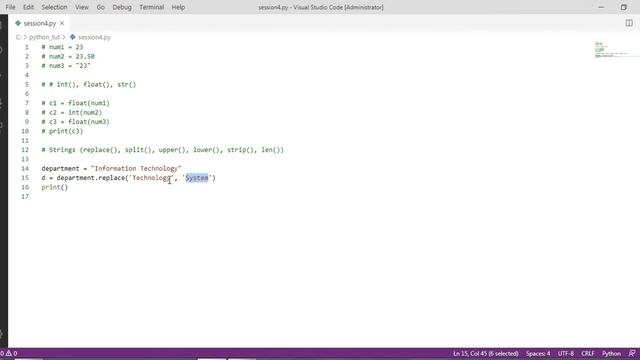Image resolution: width=640 pixels, height=360 pixels.
Task: Click the 'replace' method name on line 15
Action: click(x=111, y=178)
